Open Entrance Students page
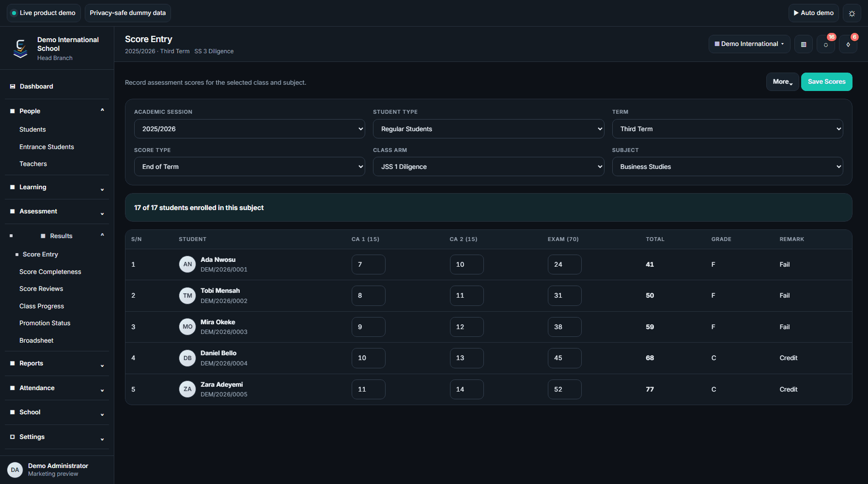Viewport: 868px width, 484px height. (x=46, y=147)
